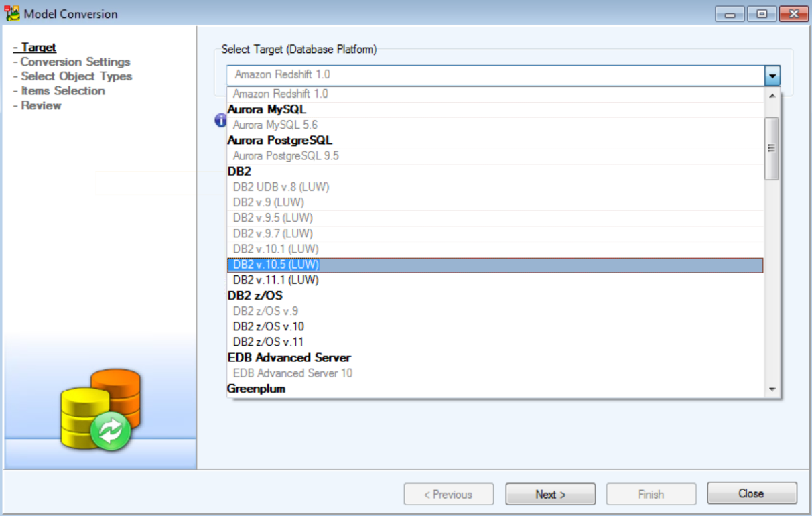Select DB2 v.11.1 (LUW)

click(496, 280)
